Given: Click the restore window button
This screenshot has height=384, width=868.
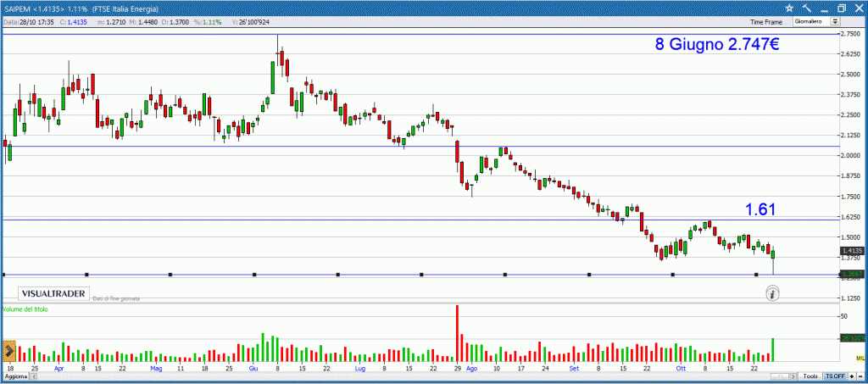Looking at the screenshot, I should (x=842, y=8).
